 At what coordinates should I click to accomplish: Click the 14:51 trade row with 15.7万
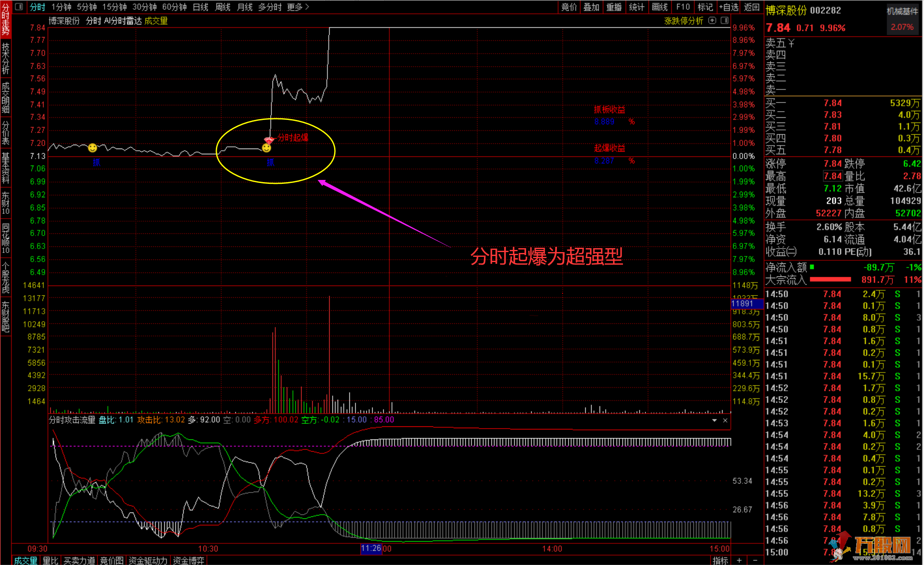(x=843, y=376)
